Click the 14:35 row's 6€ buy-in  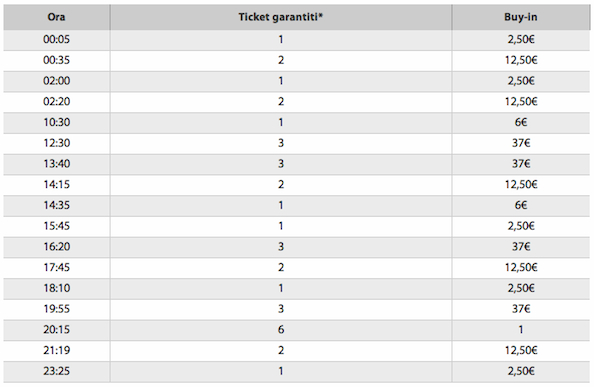click(521, 205)
